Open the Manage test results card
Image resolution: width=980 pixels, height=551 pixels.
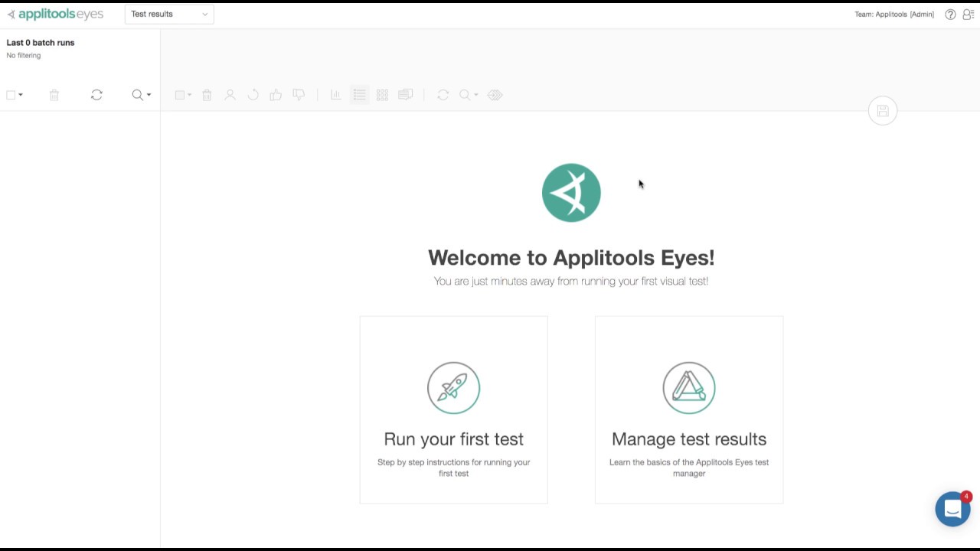pyautogui.click(x=688, y=409)
